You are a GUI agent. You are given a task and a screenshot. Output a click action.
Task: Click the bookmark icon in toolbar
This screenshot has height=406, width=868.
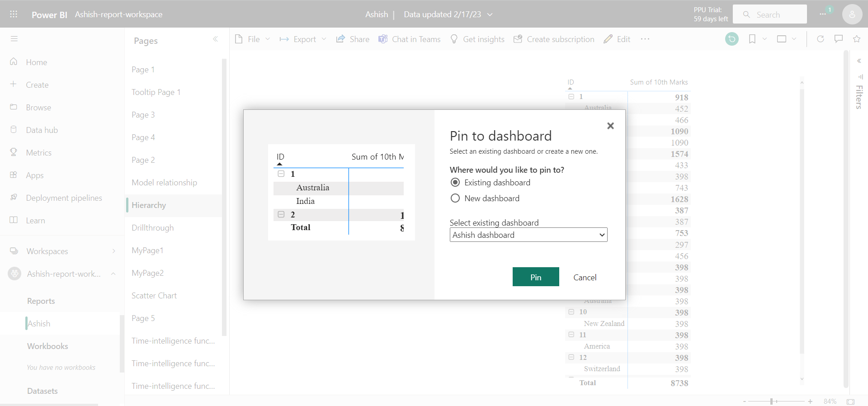752,39
